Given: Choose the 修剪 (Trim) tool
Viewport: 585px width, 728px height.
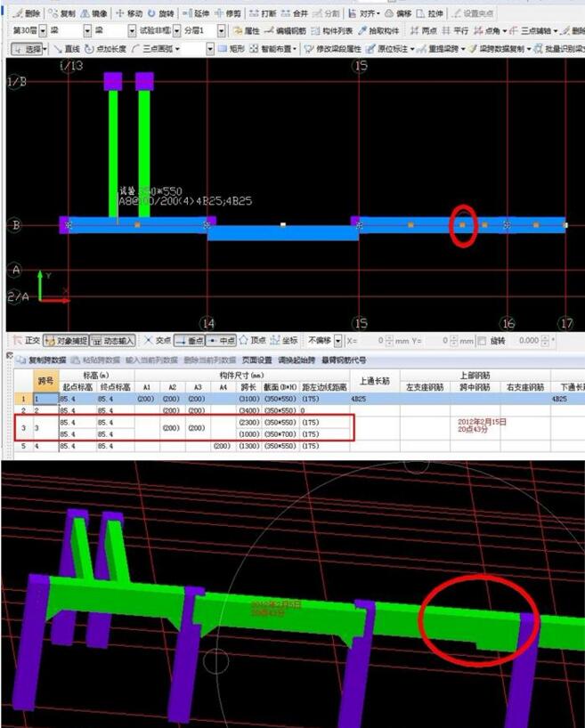Looking at the screenshot, I should [x=228, y=14].
